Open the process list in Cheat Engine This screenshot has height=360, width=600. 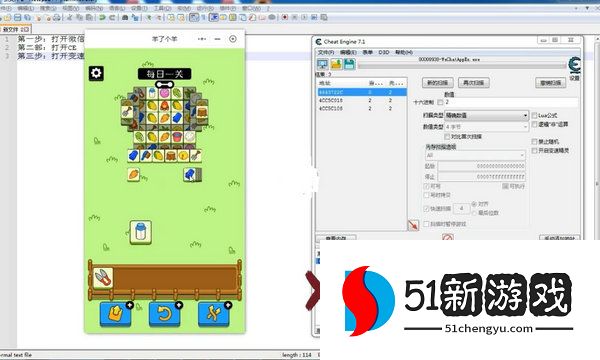tap(323, 64)
